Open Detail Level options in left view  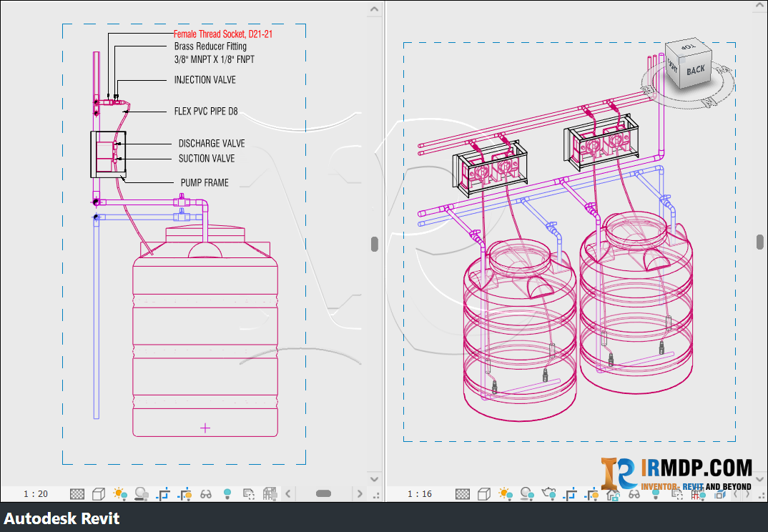click(x=77, y=494)
